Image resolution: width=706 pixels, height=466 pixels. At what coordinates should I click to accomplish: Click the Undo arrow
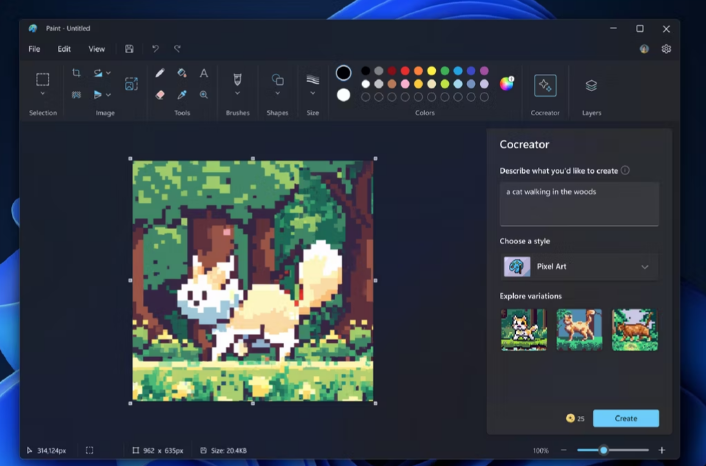click(155, 49)
